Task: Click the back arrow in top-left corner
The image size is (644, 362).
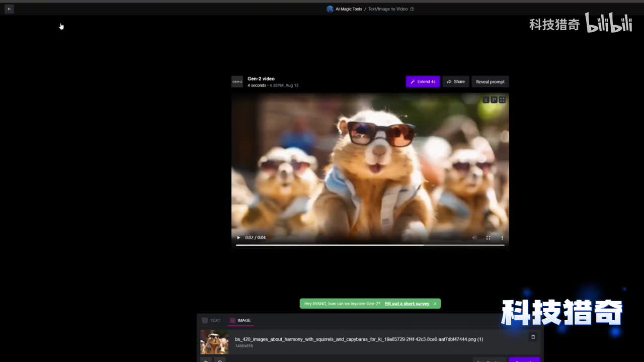Action: click(x=9, y=9)
